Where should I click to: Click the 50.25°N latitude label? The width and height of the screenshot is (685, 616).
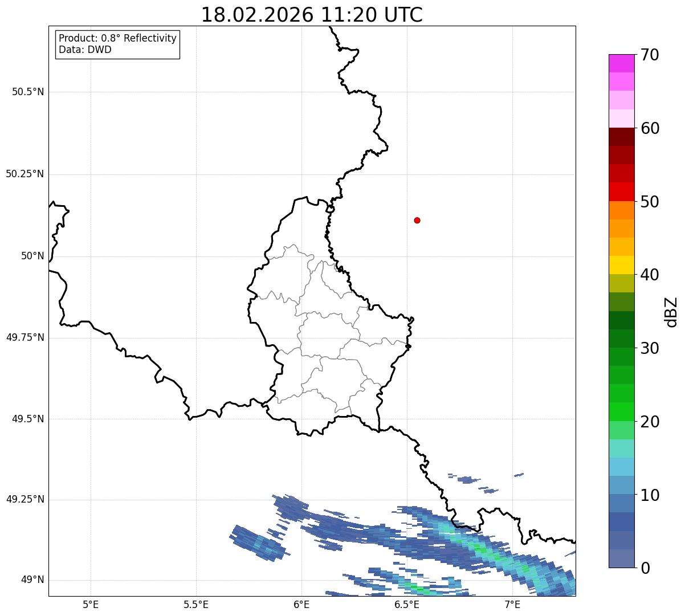25,174
